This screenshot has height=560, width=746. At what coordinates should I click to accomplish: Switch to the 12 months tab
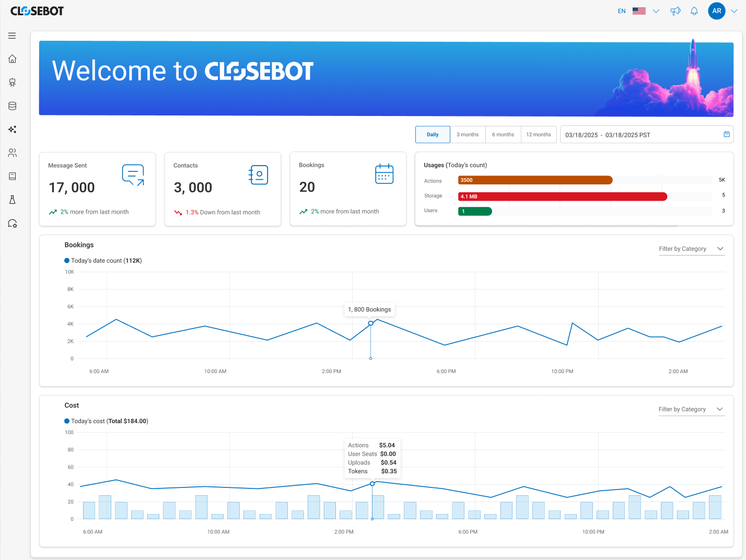539,134
